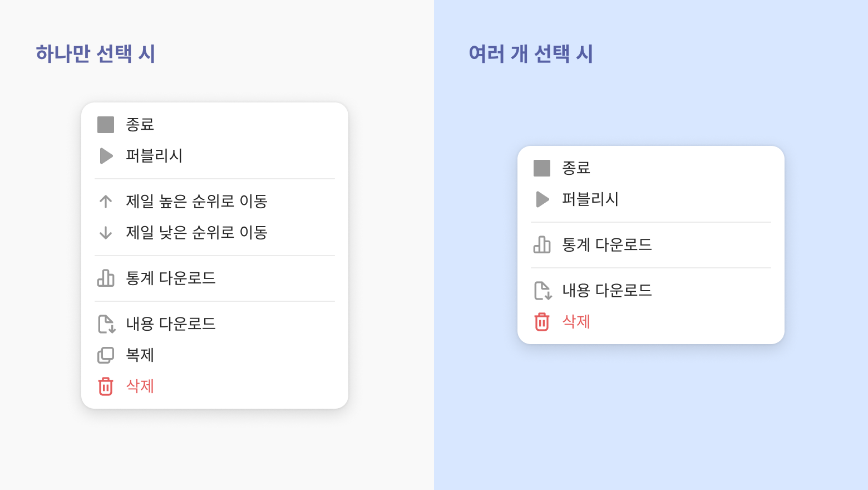The height and width of the screenshot is (490, 868).
Task: Click the red trash icon in single-select menu
Action: 106,386
